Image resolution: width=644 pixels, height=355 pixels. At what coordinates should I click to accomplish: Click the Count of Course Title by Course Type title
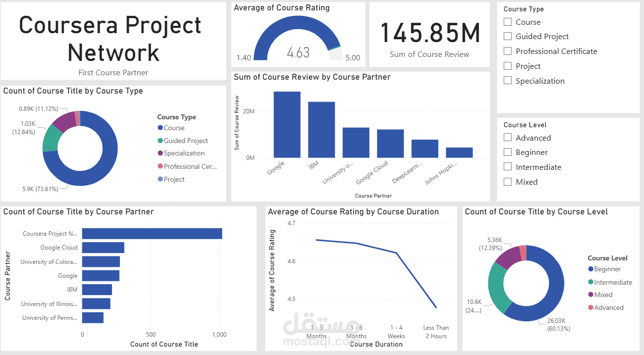coord(73,91)
